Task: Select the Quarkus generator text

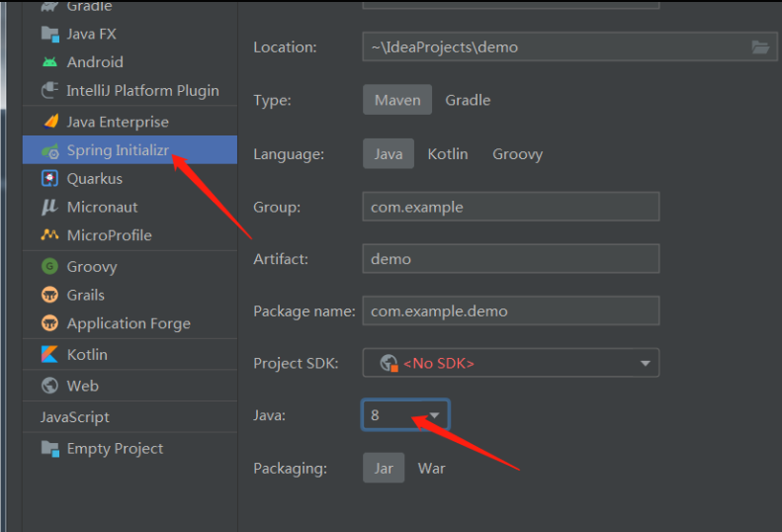Action: (94, 179)
